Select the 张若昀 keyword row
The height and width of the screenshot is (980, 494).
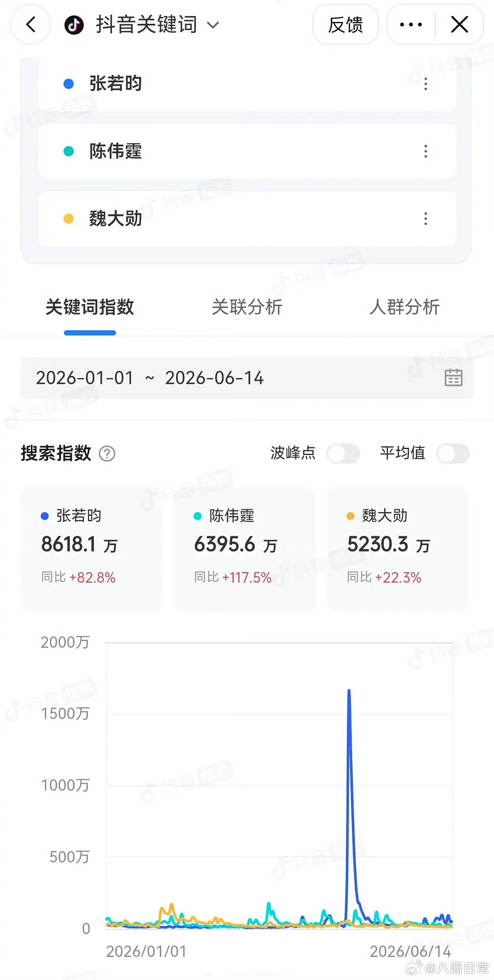coord(247,84)
